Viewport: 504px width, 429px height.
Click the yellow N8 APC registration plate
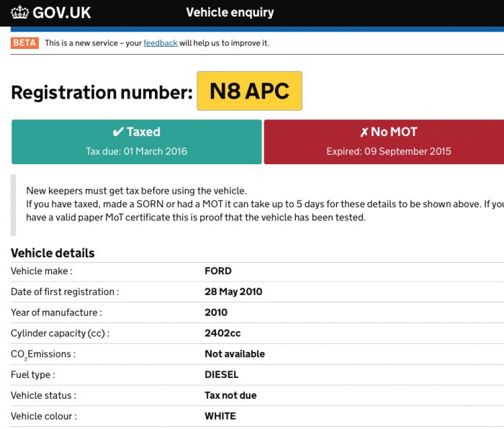[x=249, y=91]
